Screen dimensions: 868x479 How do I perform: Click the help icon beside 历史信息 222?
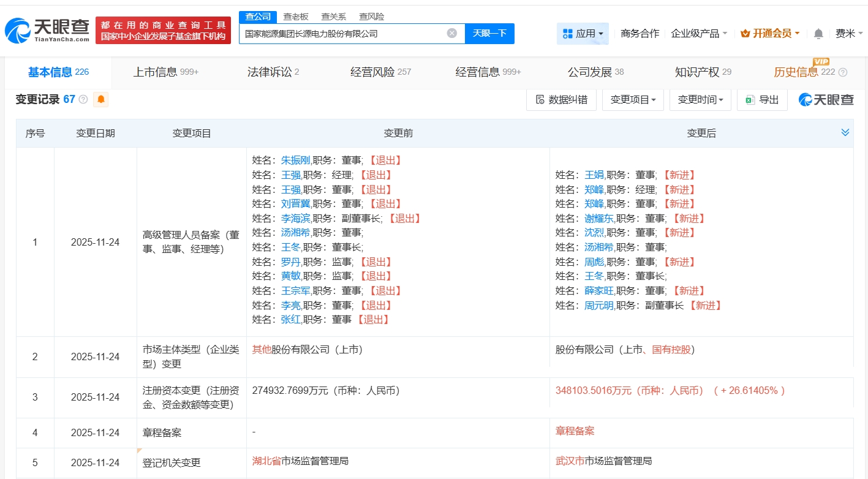coord(842,72)
